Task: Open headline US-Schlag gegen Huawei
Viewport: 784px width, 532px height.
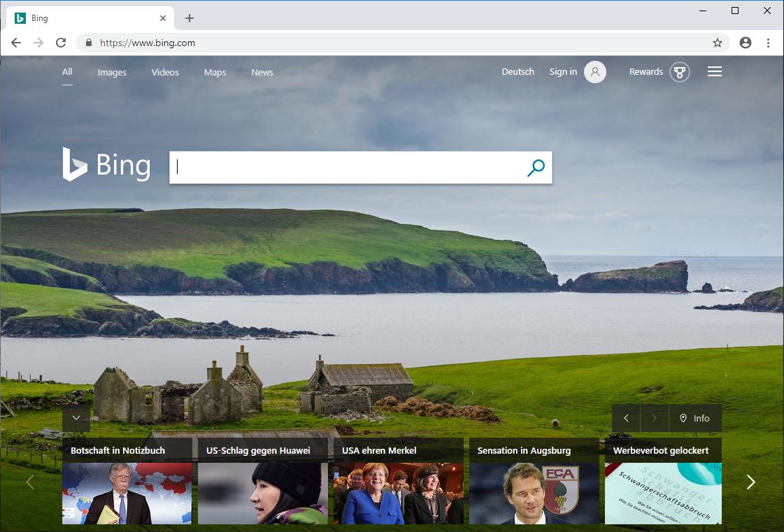Action: 258,450
